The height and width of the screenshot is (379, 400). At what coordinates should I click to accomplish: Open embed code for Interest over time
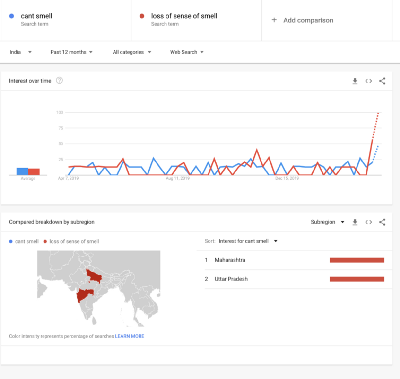coord(369,81)
